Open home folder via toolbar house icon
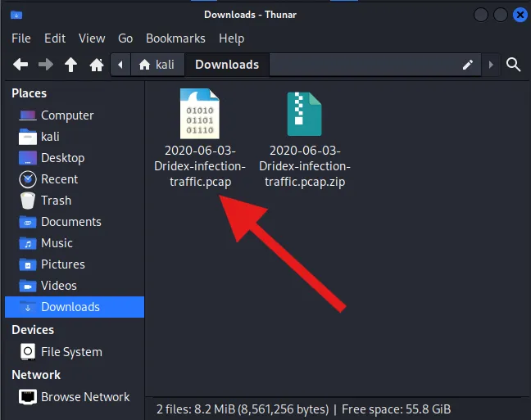 (97, 65)
